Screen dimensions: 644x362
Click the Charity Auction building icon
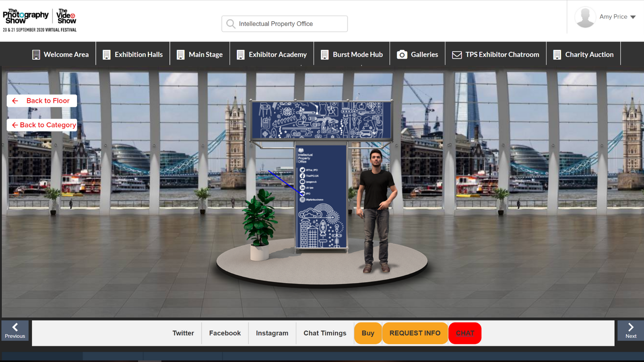[557, 55]
